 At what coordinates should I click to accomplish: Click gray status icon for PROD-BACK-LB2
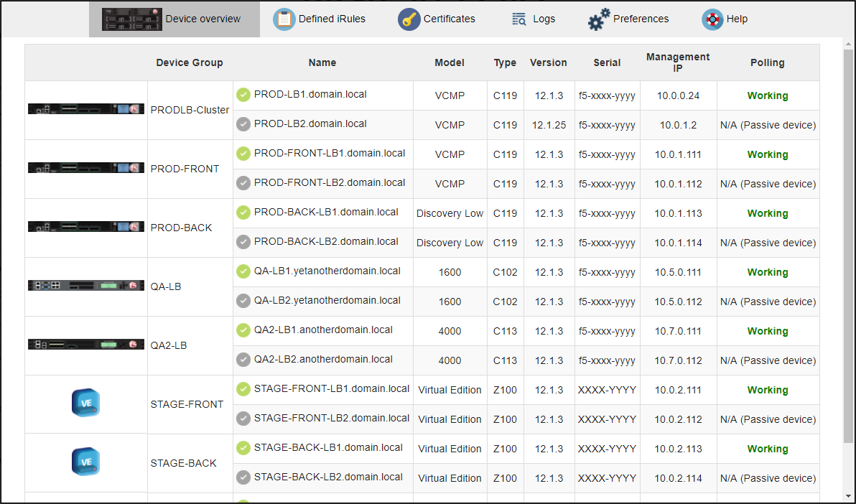click(243, 243)
